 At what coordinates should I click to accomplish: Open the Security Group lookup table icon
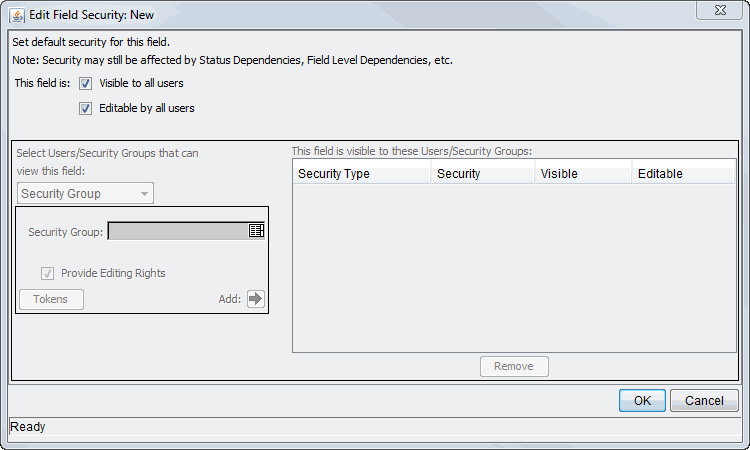click(256, 231)
